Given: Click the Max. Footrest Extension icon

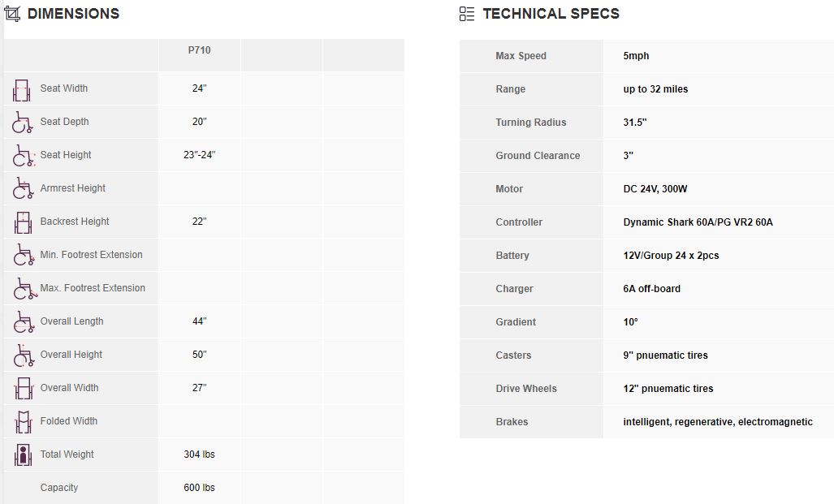Looking at the screenshot, I should tap(23, 289).
